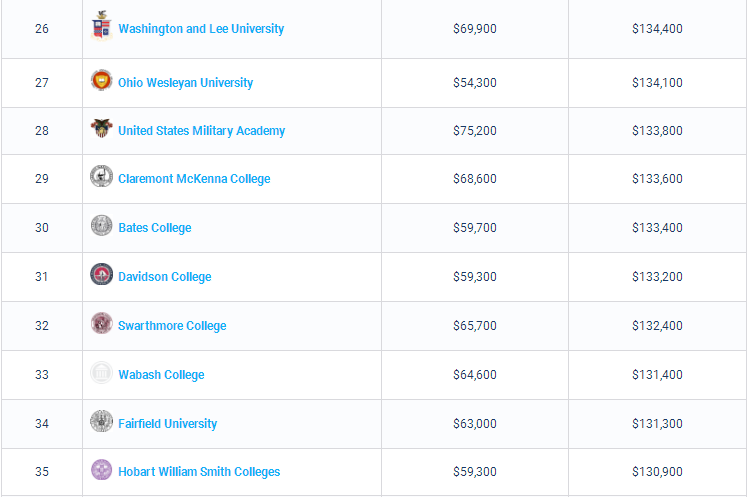Open the Claremont McKenna College link

coord(194,179)
